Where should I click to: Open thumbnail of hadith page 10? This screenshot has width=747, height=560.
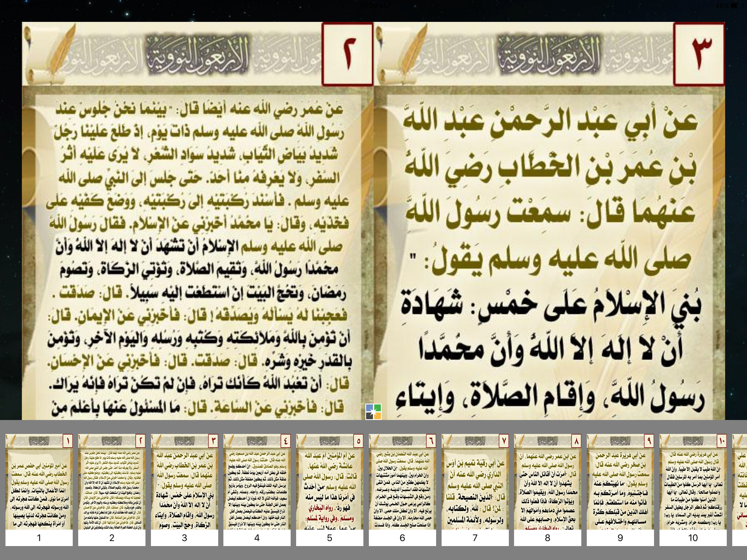click(x=693, y=490)
